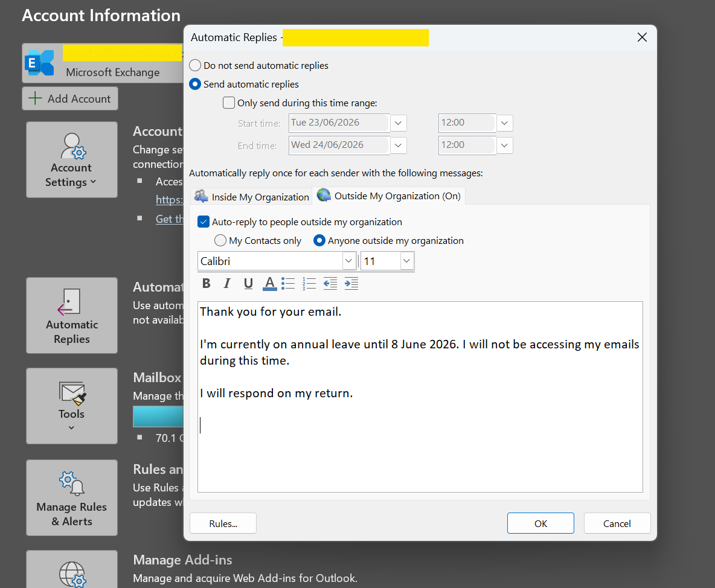
Task: Open the End time hour dropdown
Action: 504,145
